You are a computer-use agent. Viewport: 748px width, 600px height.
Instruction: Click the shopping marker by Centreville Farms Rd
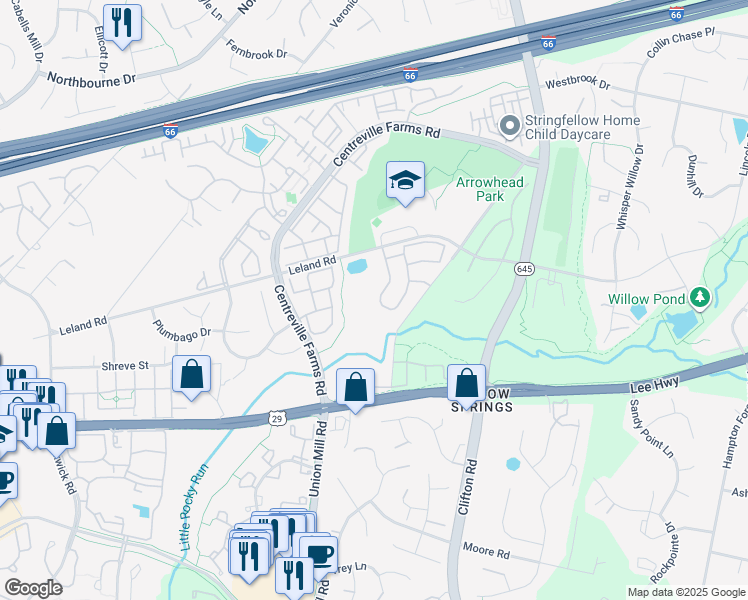coord(355,389)
